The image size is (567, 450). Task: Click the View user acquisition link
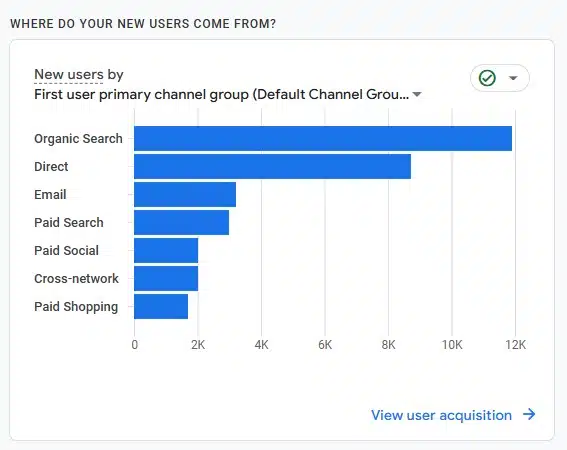click(441, 415)
